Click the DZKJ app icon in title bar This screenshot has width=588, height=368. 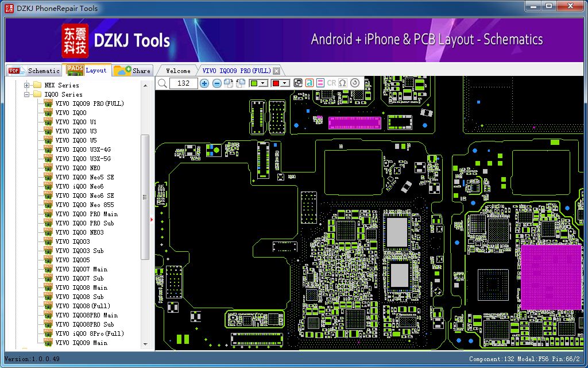tap(9, 7)
